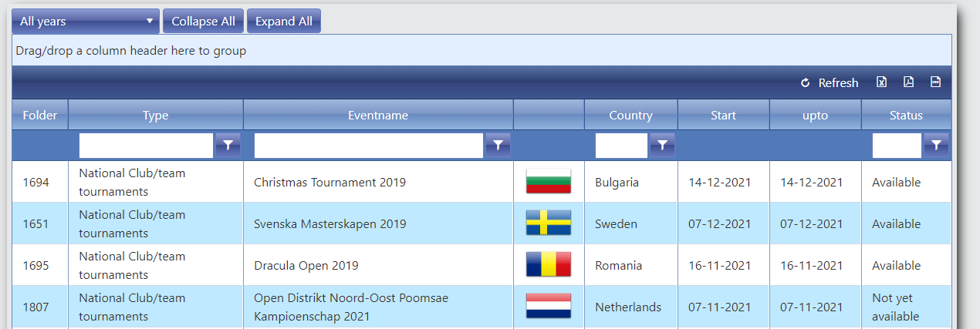This screenshot has height=329, width=980.
Task: Export the grid to Excel
Action: [881, 82]
